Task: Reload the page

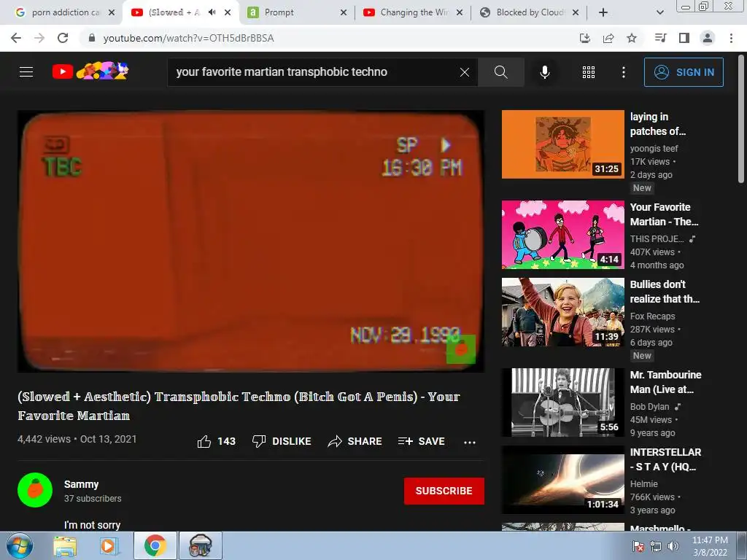Action: coord(63,38)
